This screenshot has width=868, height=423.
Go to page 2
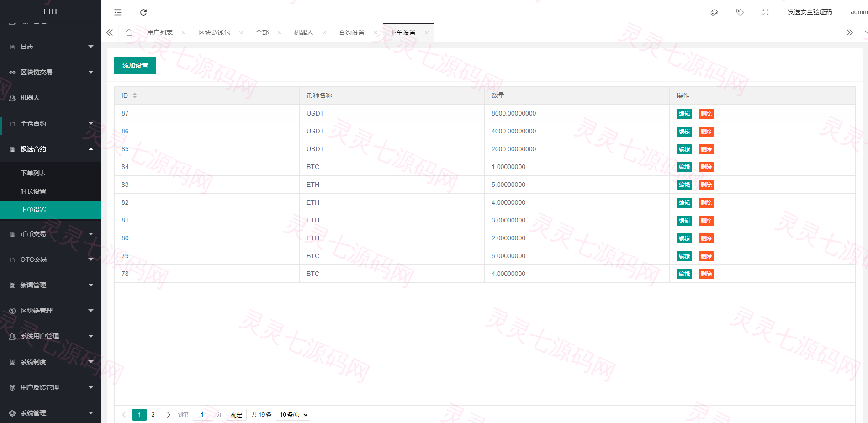click(x=153, y=415)
